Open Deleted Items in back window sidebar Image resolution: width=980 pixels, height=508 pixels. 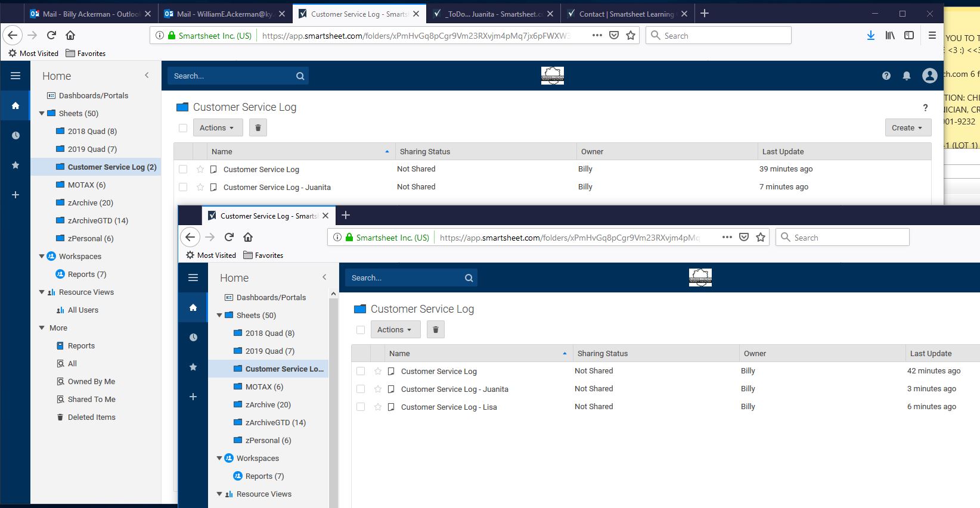pos(91,417)
